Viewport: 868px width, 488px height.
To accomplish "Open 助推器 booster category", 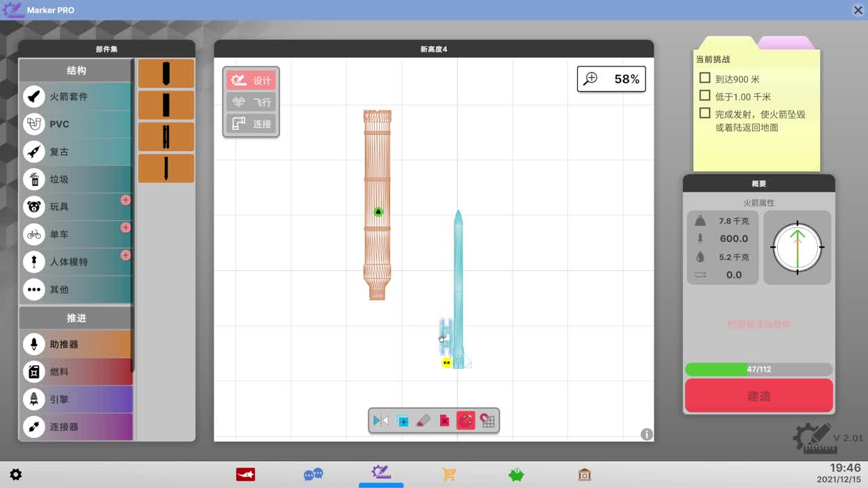I will 75,344.
